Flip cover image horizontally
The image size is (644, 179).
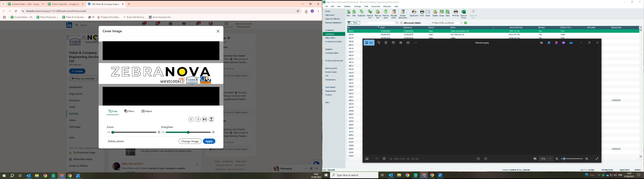point(205,119)
